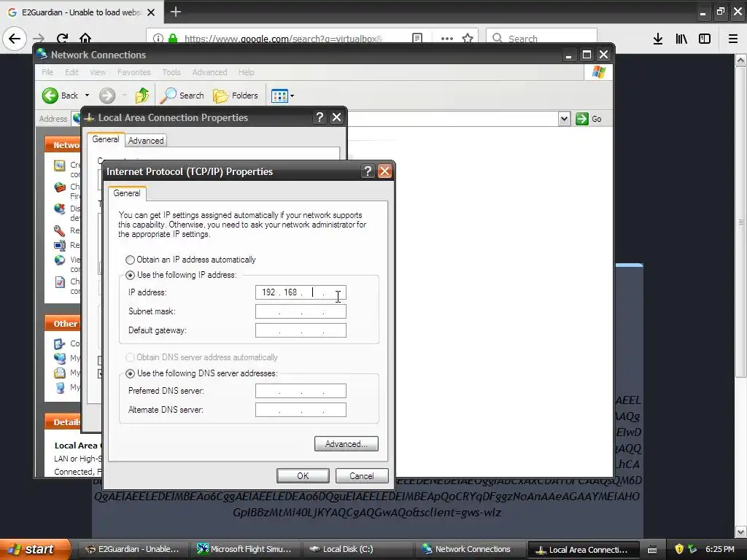Viewport: 747px width, 560px height.
Task: Click the Go button beside address bar
Action: 589,119
